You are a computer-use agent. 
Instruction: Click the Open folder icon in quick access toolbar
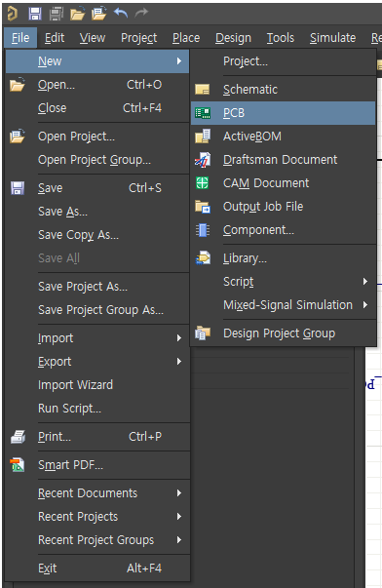point(78,14)
